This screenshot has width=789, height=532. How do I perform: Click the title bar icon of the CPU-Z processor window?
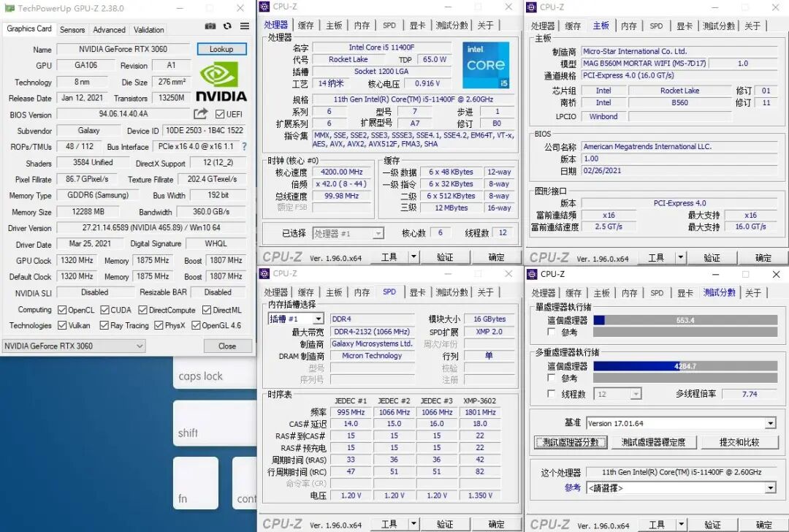pyautogui.click(x=264, y=7)
